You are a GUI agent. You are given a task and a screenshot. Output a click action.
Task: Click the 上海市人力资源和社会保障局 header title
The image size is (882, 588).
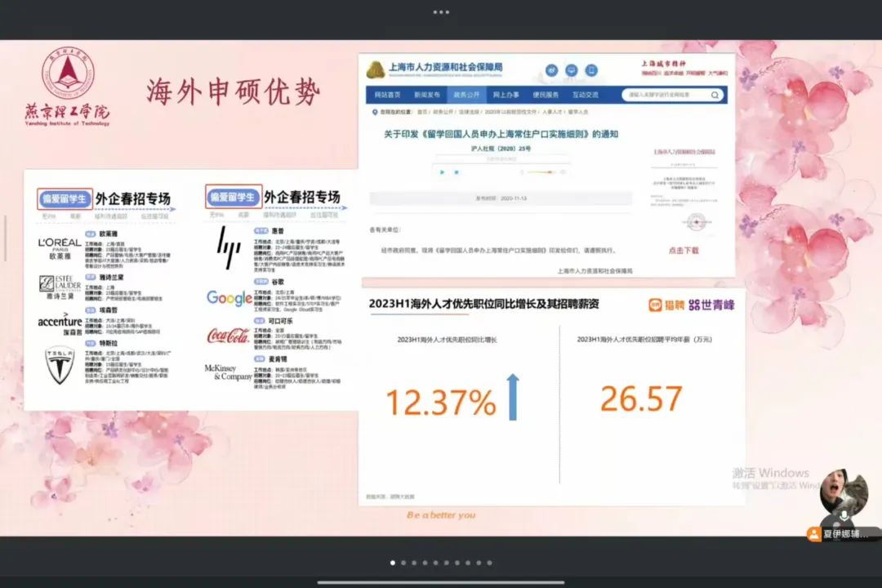(x=446, y=67)
